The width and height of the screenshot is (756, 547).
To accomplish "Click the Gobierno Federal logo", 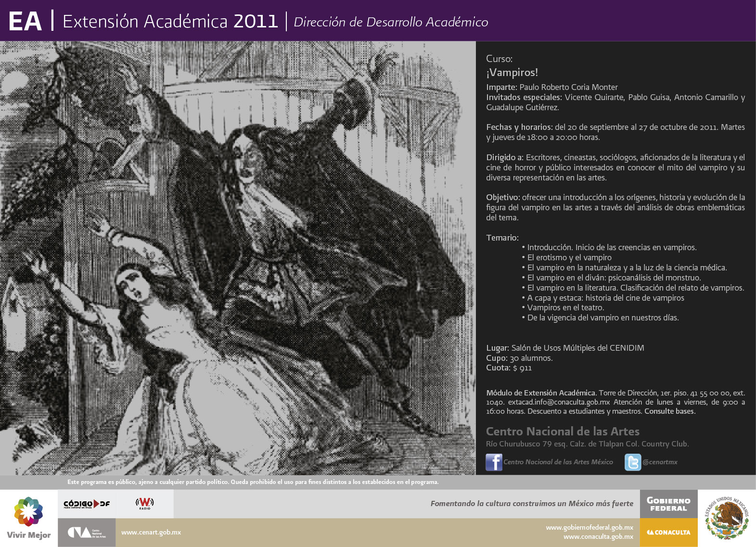I will [668, 504].
